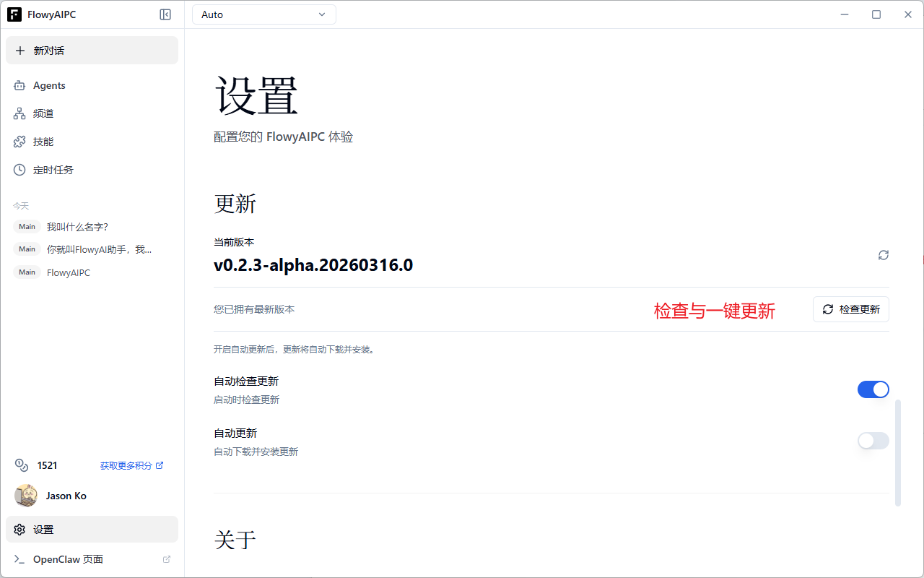The width and height of the screenshot is (924, 578).
Task: Select the conversation 我叫什么名字?
Action: (x=77, y=226)
